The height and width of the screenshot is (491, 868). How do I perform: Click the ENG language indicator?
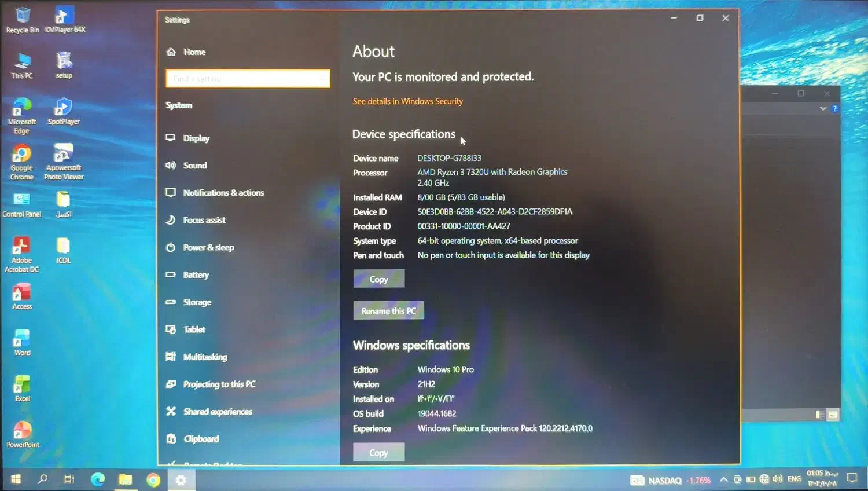point(795,479)
